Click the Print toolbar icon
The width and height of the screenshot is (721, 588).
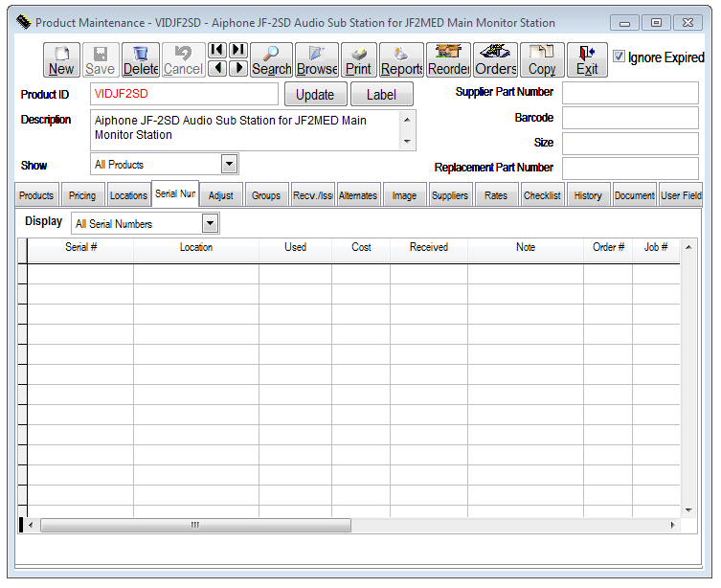(x=358, y=59)
